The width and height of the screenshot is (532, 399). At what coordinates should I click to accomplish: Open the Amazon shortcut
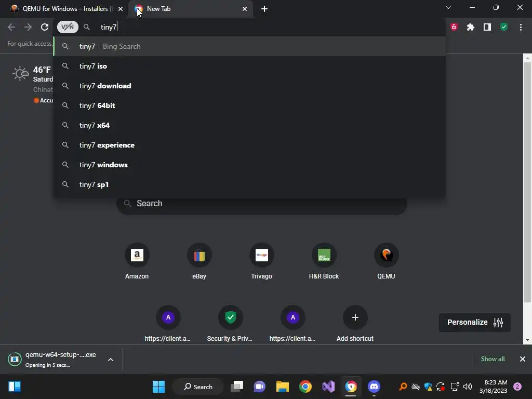[x=137, y=261]
